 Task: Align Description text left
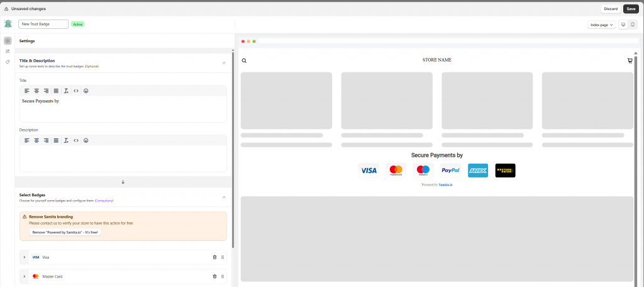[x=27, y=140]
